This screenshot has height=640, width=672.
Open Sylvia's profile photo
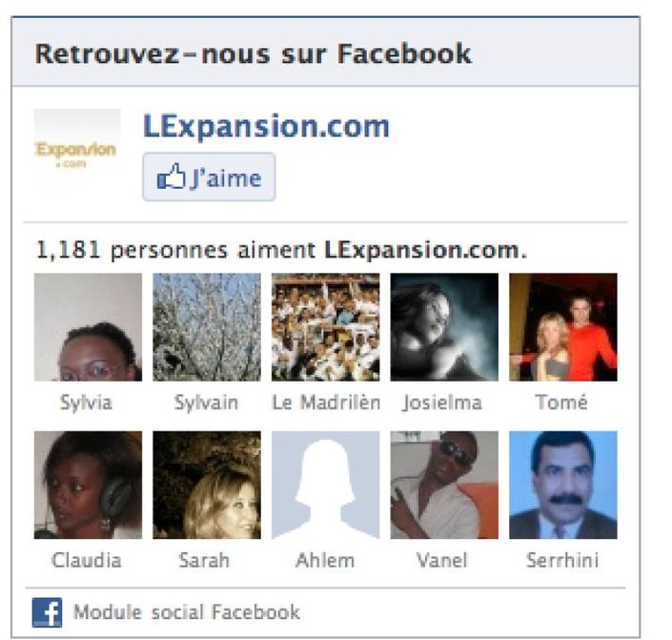[88, 327]
